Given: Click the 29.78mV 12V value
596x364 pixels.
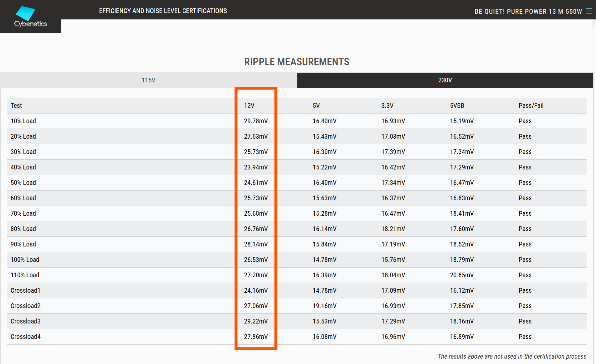Looking at the screenshot, I should tap(256, 121).
